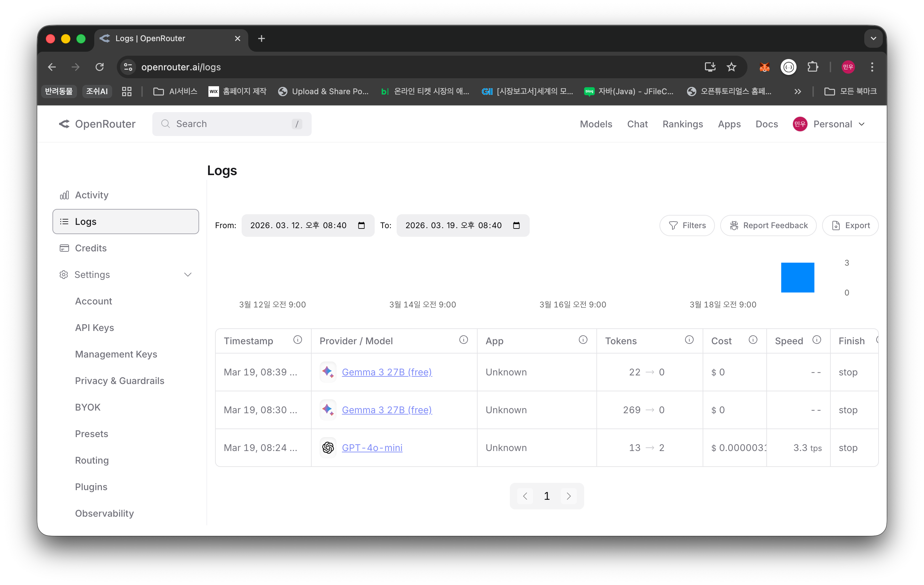Image resolution: width=924 pixels, height=585 pixels.
Task: Click the From date field
Action: [308, 226]
